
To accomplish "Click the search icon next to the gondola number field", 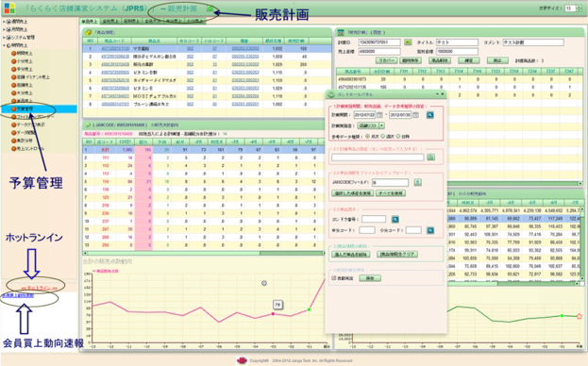I will point(395,219).
